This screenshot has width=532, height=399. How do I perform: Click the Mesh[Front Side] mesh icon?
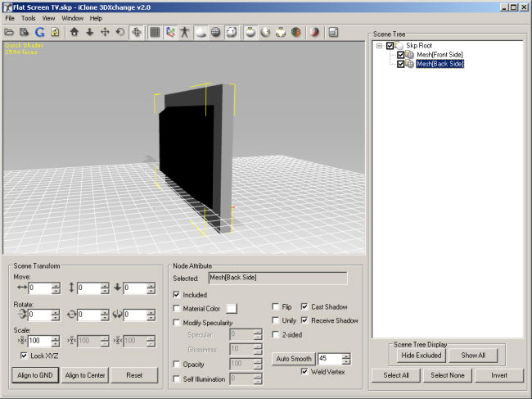point(410,55)
